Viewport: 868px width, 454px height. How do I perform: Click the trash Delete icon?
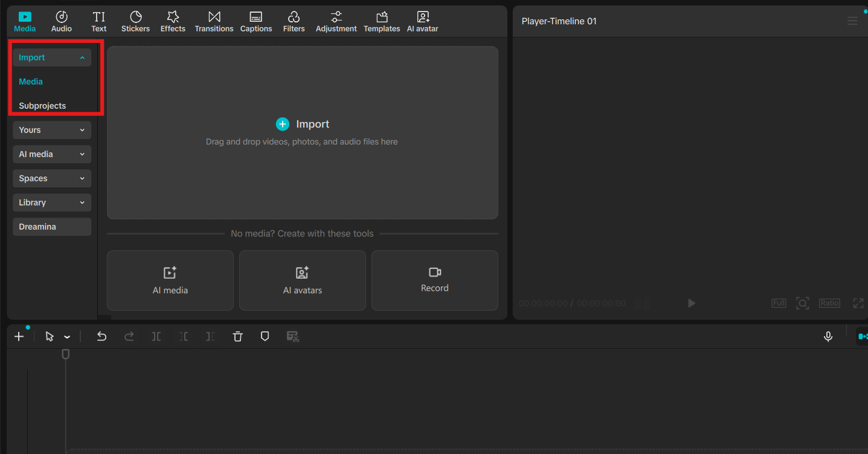[x=238, y=337]
